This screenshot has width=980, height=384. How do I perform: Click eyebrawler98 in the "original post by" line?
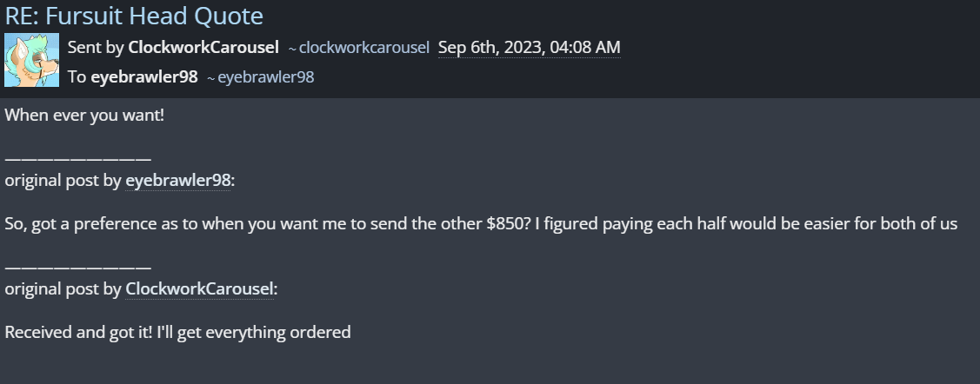click(178, 181)
